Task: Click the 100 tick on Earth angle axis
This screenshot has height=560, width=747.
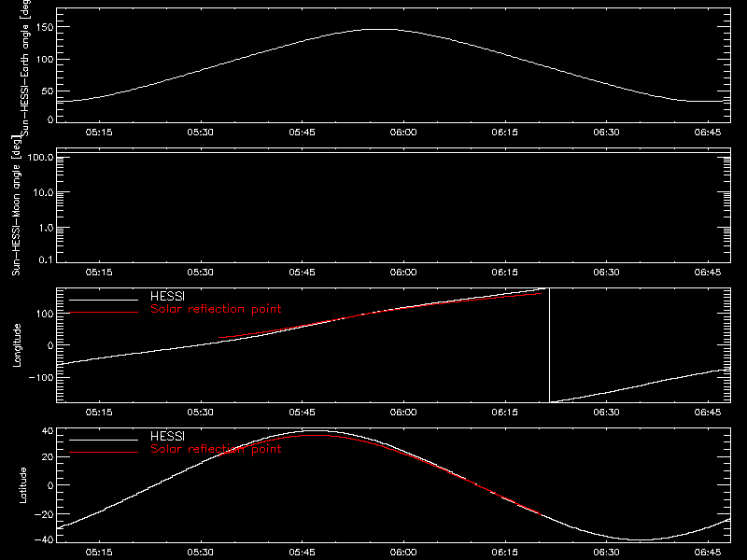Action: (45, 59)
